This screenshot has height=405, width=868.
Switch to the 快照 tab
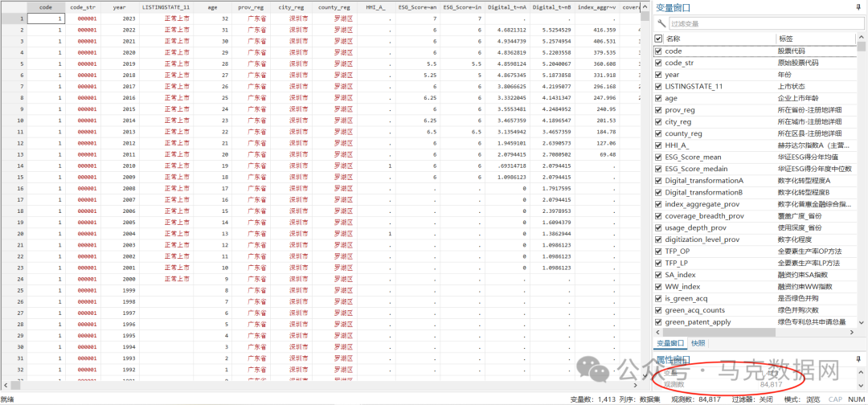[x=698, y=343]
